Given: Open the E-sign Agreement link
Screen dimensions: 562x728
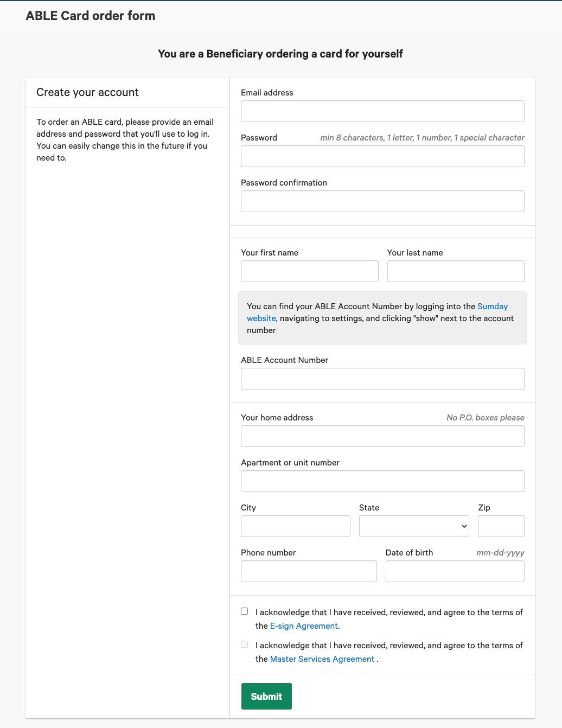Looking at the screenshot, I should click(304, 626).
